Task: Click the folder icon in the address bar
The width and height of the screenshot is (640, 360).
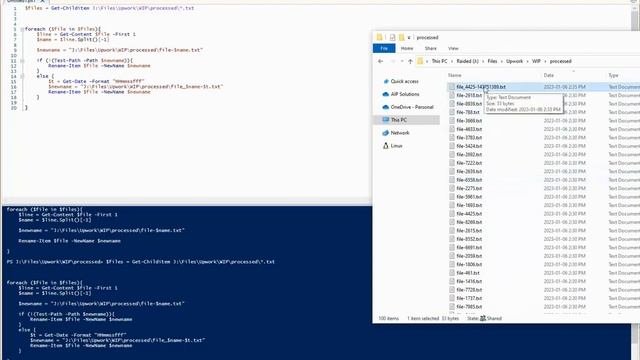Action: (420, 61)
